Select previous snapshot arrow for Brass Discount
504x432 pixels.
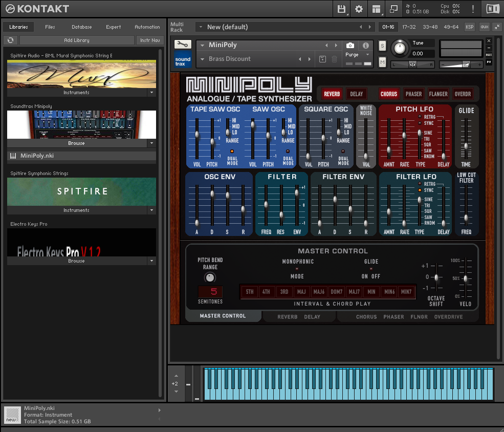pyautogui.click(x=300, y=59)
